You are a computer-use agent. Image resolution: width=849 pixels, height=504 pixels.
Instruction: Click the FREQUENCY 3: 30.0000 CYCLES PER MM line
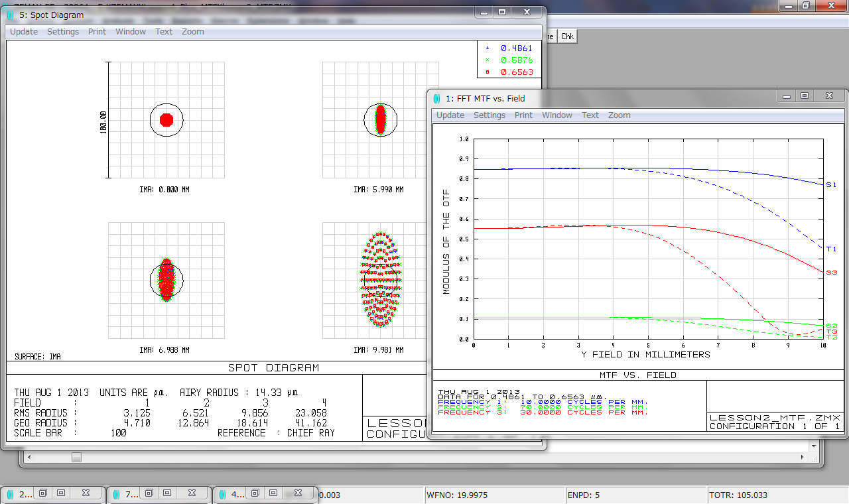pos(543,412)
